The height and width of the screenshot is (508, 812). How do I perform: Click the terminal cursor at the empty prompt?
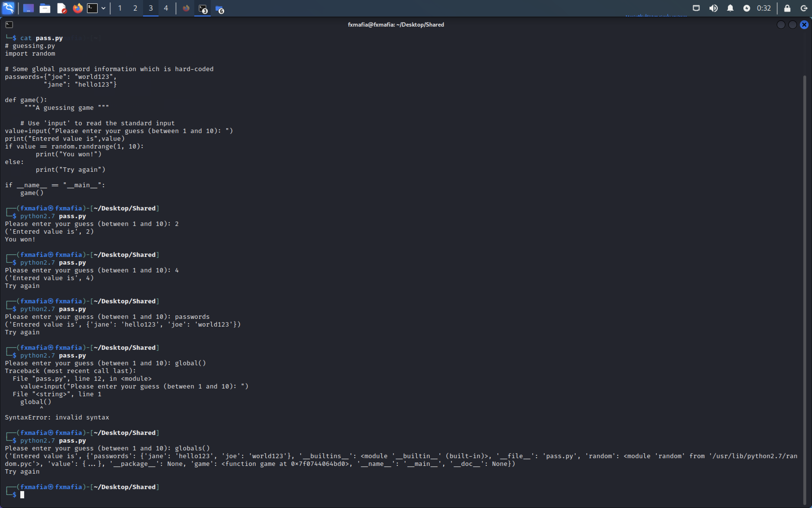pyautogui.click(x=22, y=494)
